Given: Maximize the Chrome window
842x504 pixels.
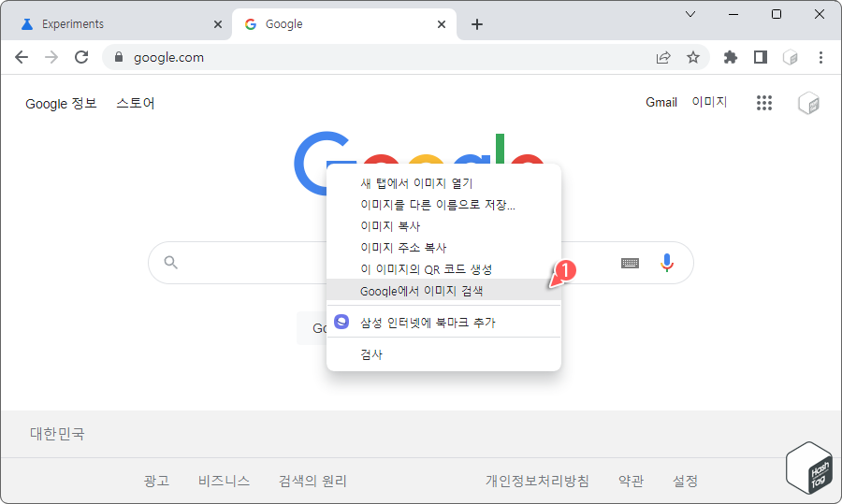Looking at the screenshot, I should (x=777, y=14).
